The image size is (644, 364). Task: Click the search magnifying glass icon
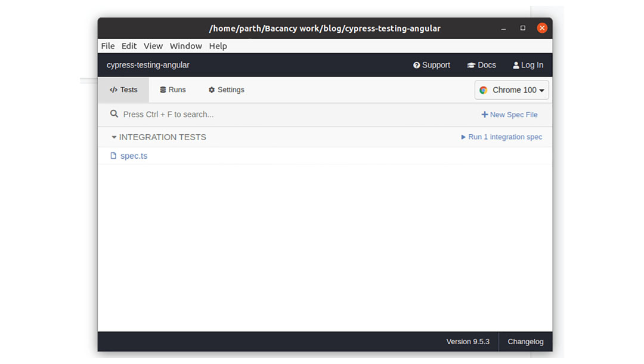point(114,114)
